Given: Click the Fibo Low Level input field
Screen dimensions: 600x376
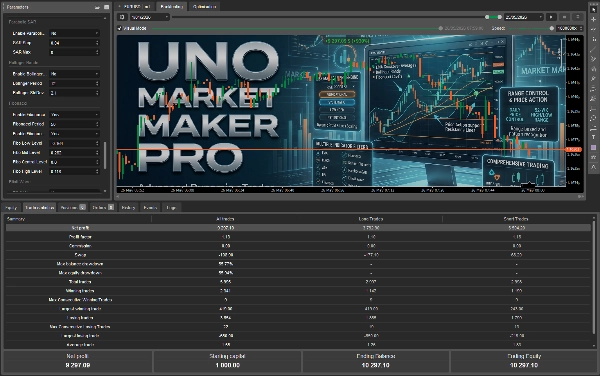Looking at the screenshot, I should tap(75, 143).
